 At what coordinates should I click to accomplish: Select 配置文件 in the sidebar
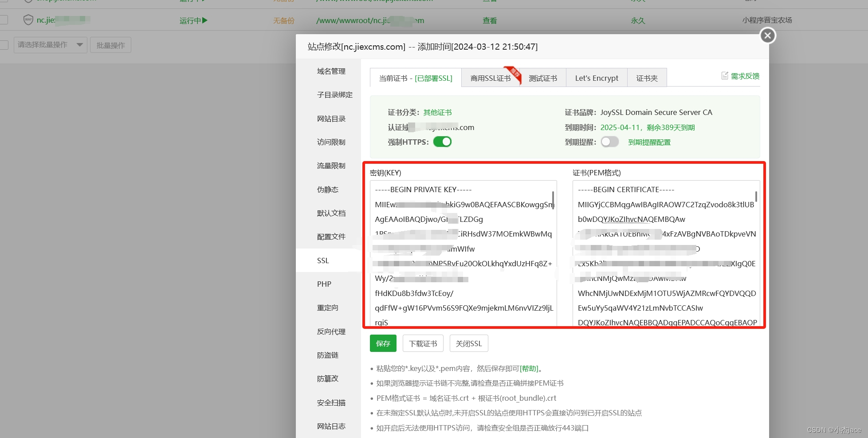click(331, 237)
